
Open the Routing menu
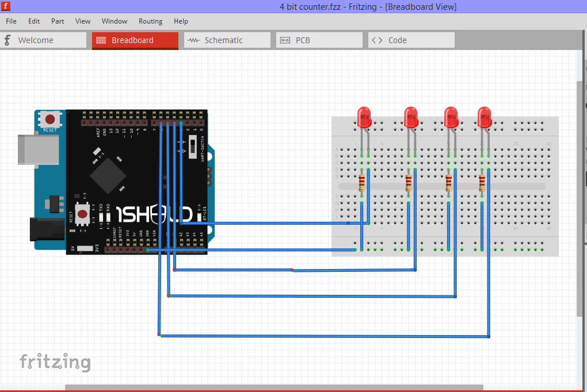tap(150, 21)
